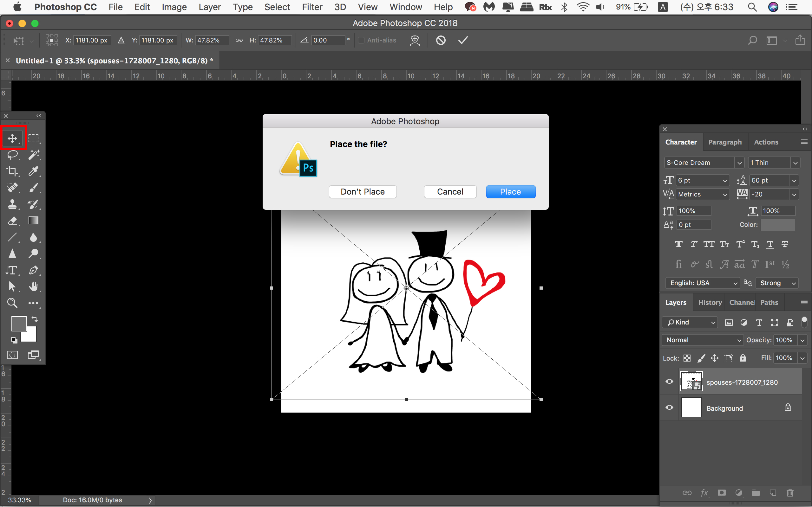This screenshot has width=812, height=507.
Task: Select the Zoom tool in toolbar
Action: 12,303
